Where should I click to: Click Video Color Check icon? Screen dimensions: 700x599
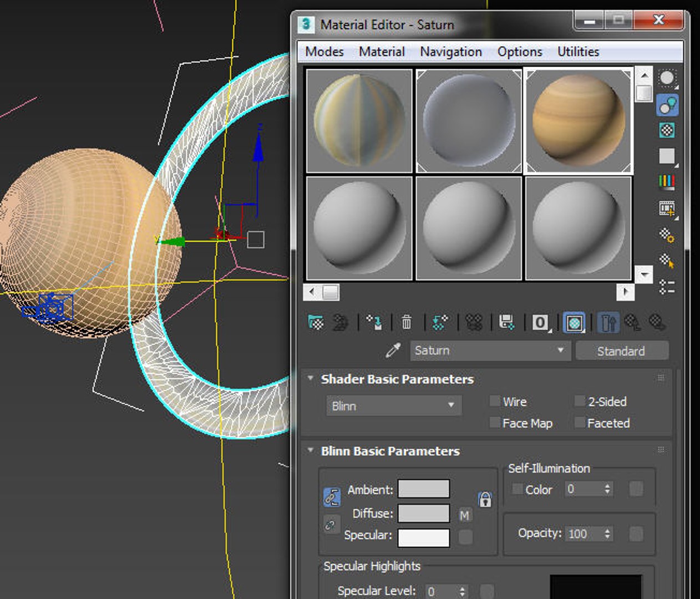point(667,182)
